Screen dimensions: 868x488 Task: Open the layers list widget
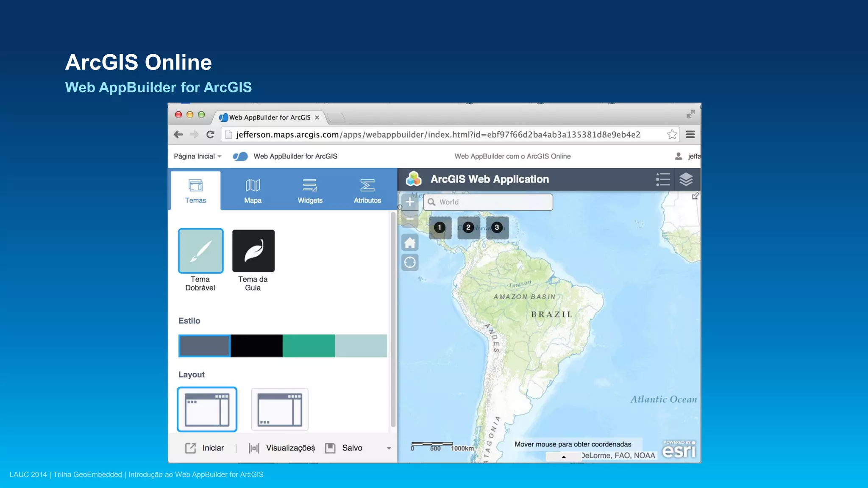686,179
